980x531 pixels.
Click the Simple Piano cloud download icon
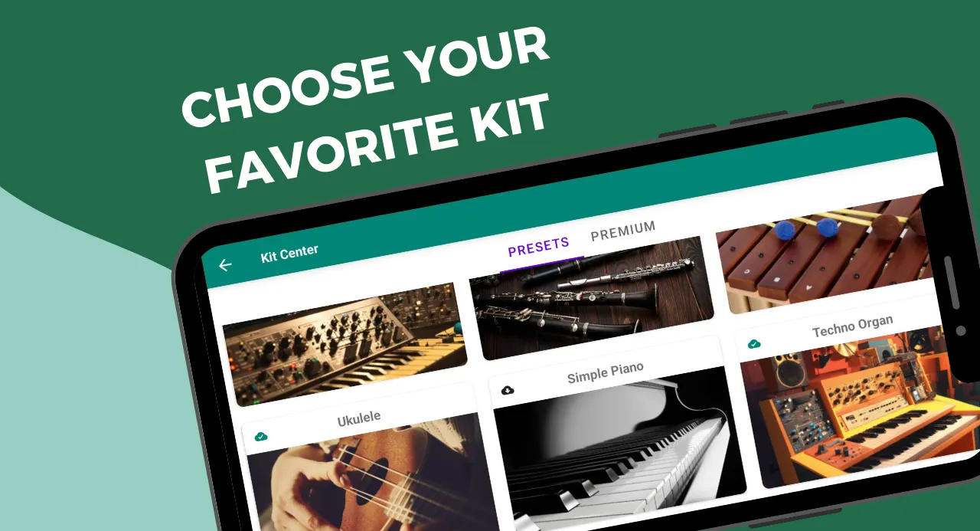508,390
